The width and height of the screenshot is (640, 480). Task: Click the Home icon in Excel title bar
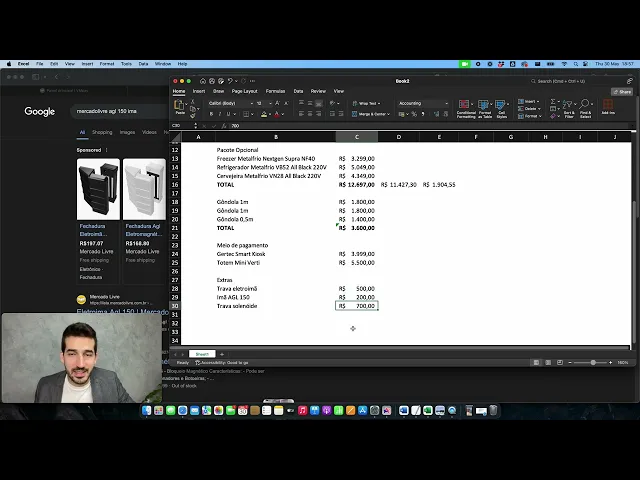click(x=202, y=81)
